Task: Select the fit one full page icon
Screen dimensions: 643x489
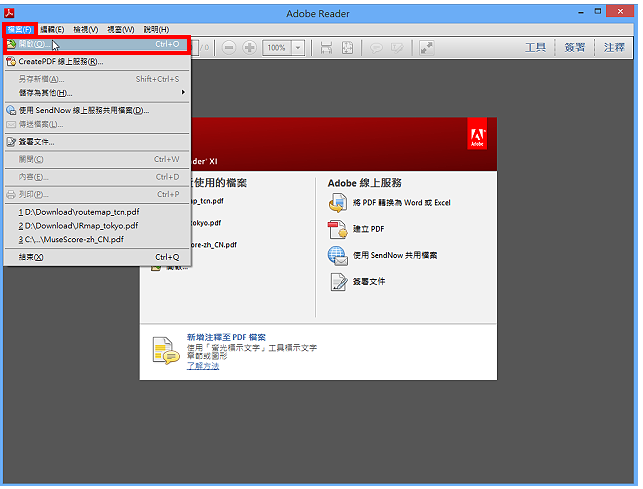Action: 347,48
